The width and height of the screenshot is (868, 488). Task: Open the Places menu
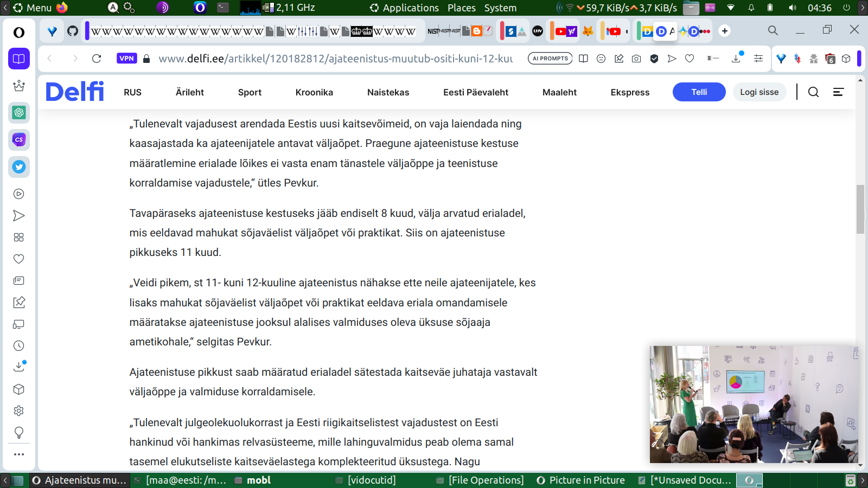(x=462, y=8)
